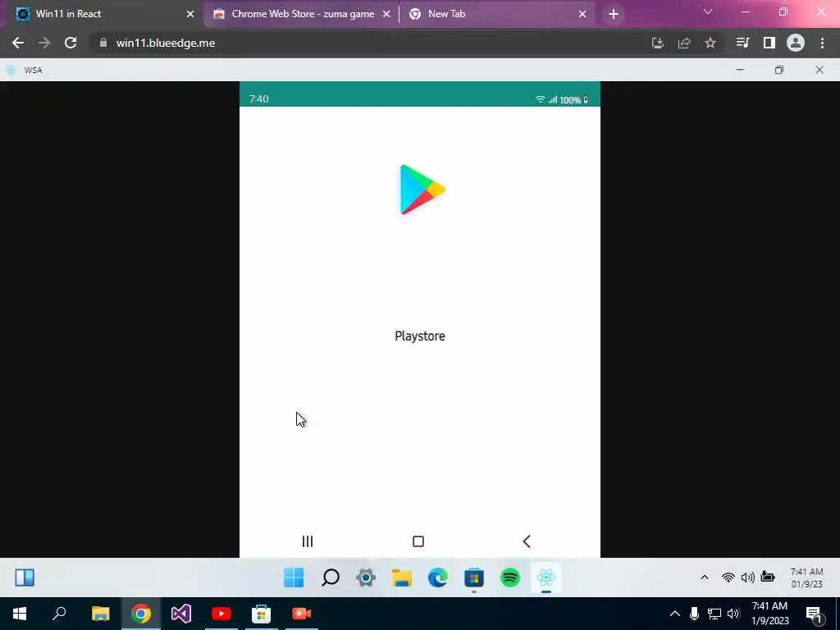This screenshot has height=630, width=840.
Task: Open microphone icon in host tray
Action: click(x=694, y=614)
